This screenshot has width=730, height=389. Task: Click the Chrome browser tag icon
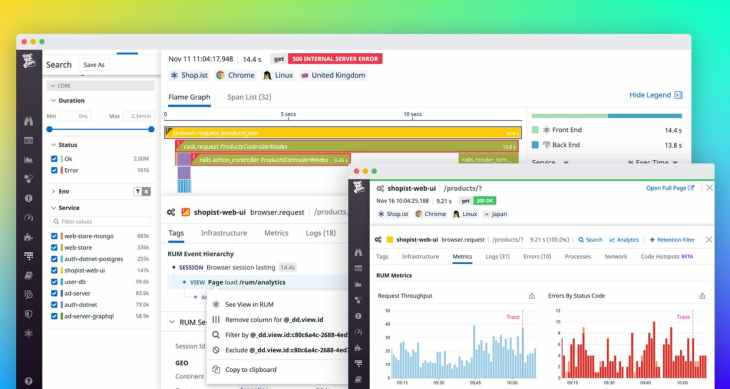[x=220, y=75]
